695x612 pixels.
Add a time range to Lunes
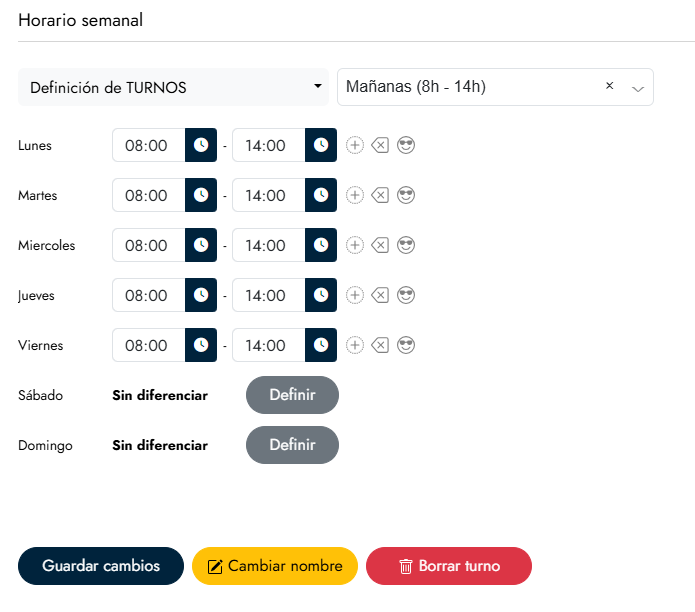tap(355, 145)
